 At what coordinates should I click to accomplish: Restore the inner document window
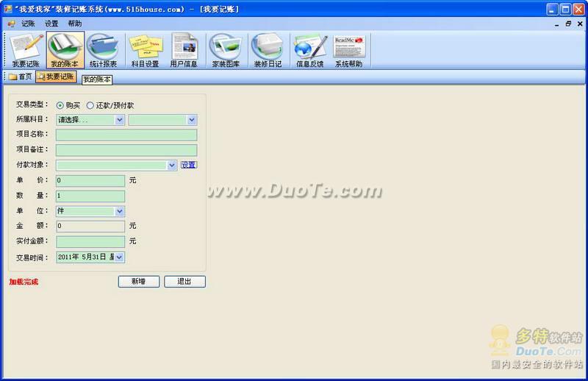(568, 24)
